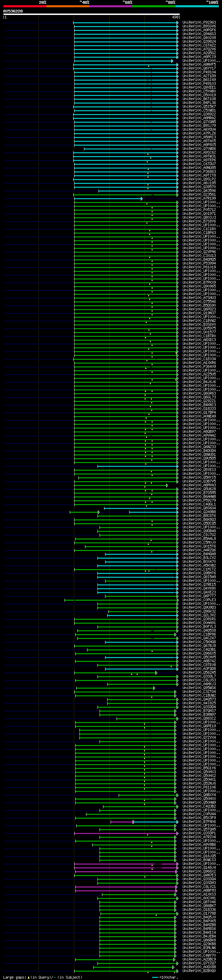Click the magenta alignment bar for UniRef100_A8BFM3
Image resolution: width=222 pixels, height=980 pixels.
(126, 891)
